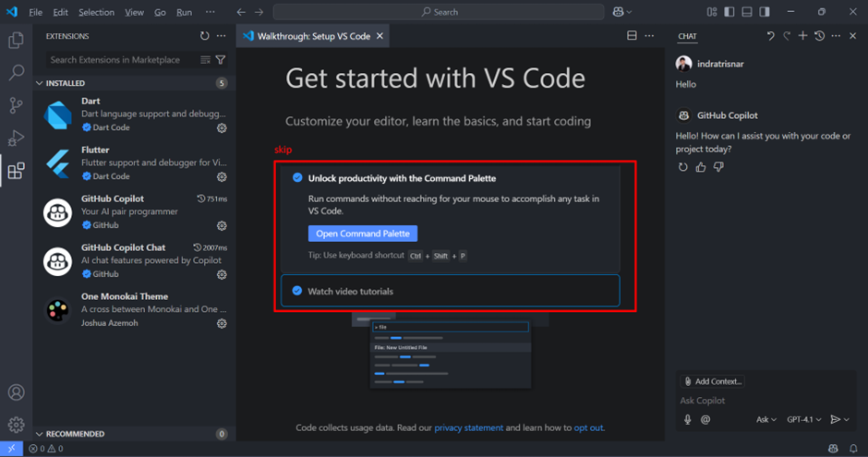The height and width of the screenshot is (457, 868).
Task: Open the File menu
Action: click(35, 12)
